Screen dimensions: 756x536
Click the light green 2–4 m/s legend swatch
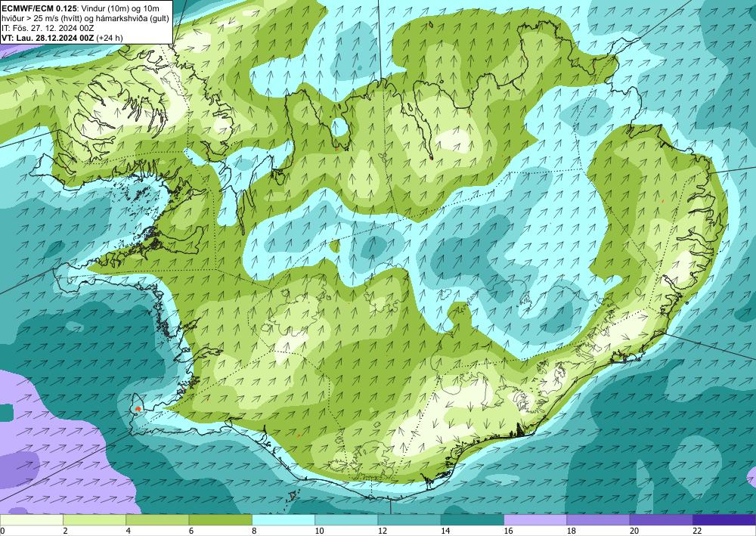94,520
